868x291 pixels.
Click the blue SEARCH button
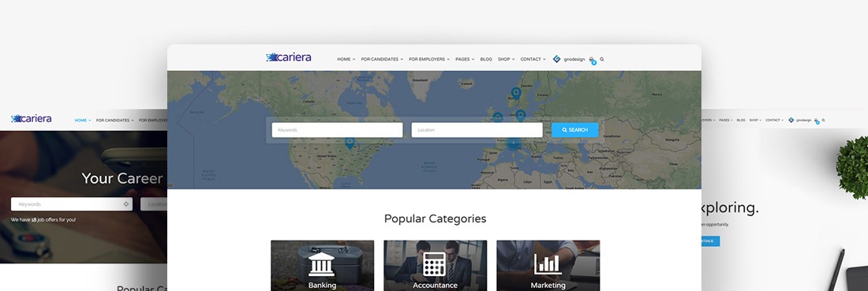point(574,130)
